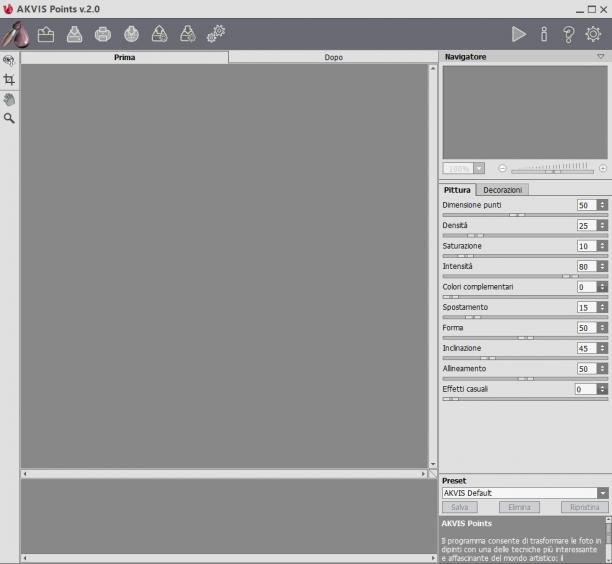Open the Pittura settings tab

point(457,190)
